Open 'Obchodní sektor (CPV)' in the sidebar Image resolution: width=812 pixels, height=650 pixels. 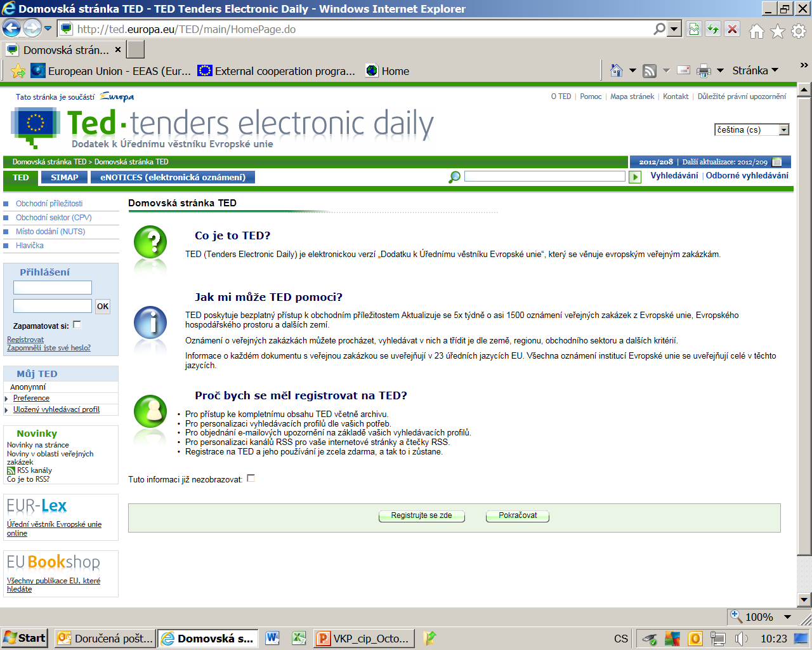click(x=54, y=218)
